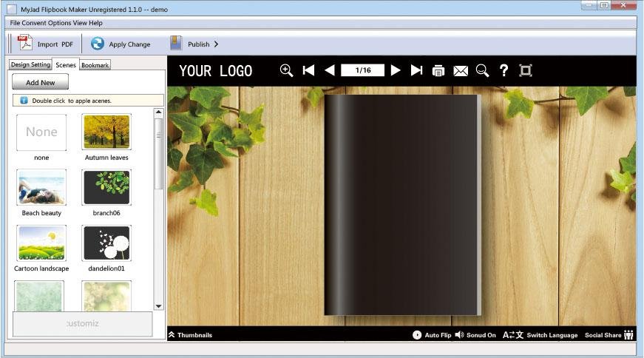
Task: Open search with the magnifier icon
Action: tap(482, 71)
